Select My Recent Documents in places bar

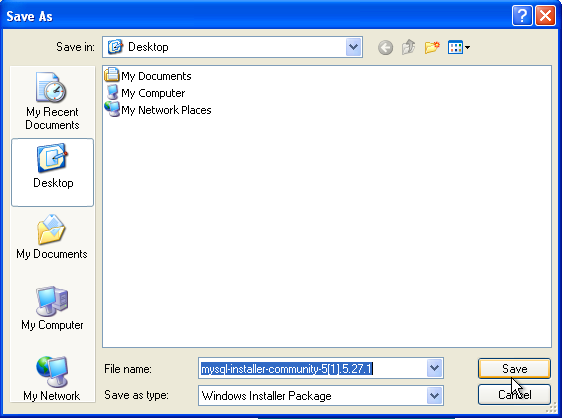tap(52, 101)
